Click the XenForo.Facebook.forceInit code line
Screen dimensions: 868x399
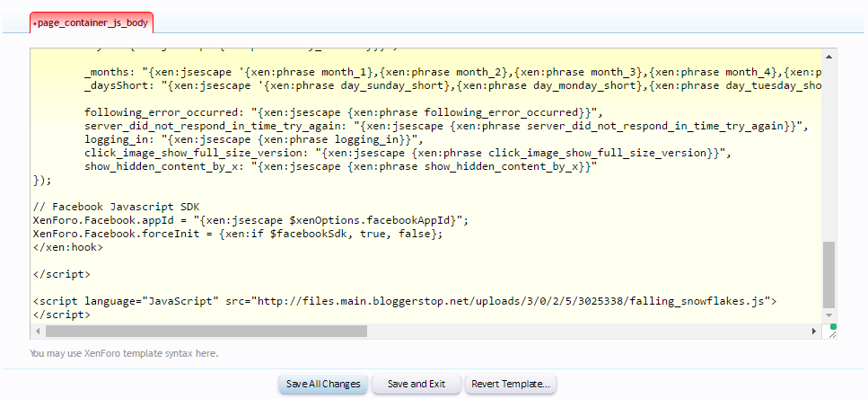click(238, 234)
